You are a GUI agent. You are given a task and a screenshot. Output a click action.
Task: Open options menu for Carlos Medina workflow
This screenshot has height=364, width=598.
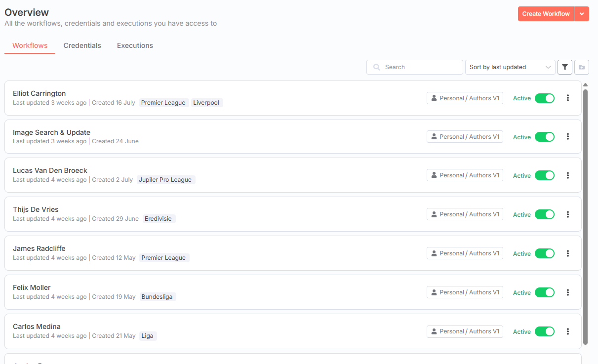pos(567,331)
